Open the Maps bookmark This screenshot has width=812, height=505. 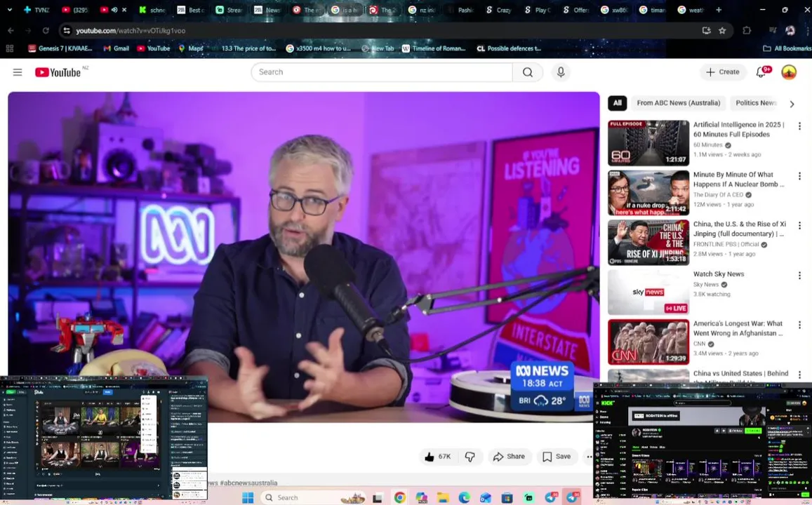coord(191,48)
